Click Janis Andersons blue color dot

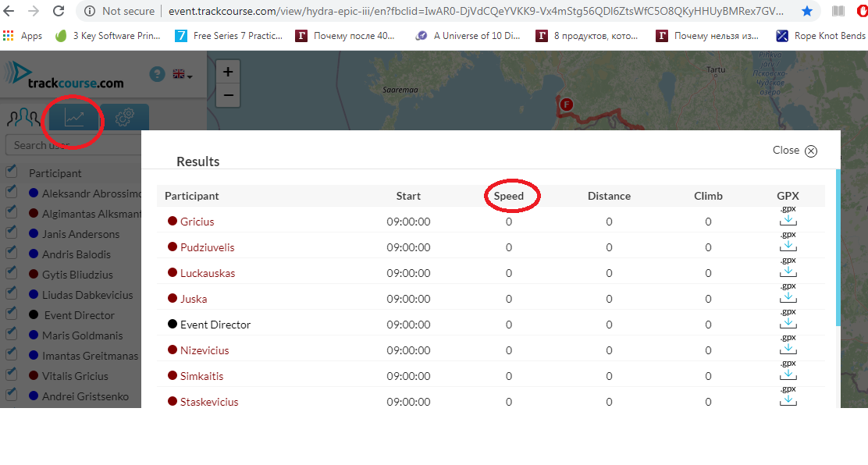pos(34,233)
